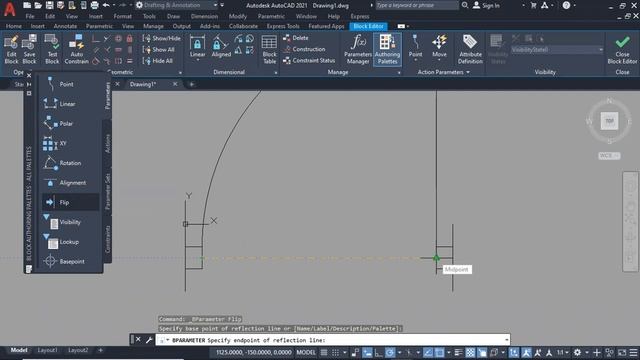This screenshot has width=640, height=360.
Task: Click the Delete constraints button
Action: click(x=296, y=38)
